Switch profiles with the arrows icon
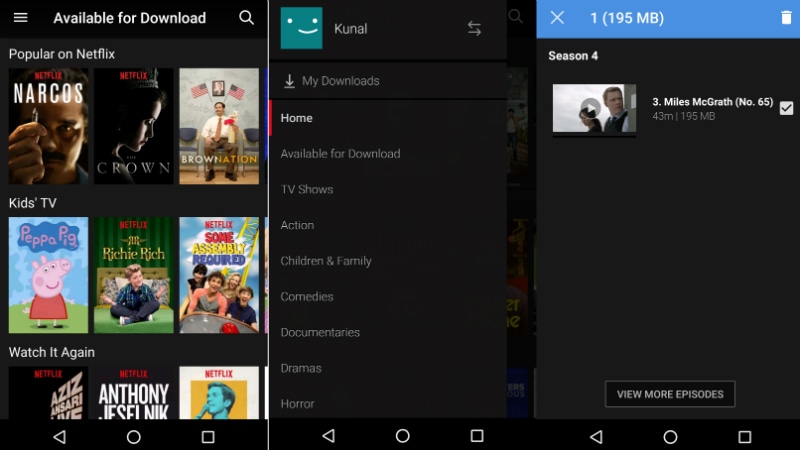800x450 pixels. tap(474, 29)
